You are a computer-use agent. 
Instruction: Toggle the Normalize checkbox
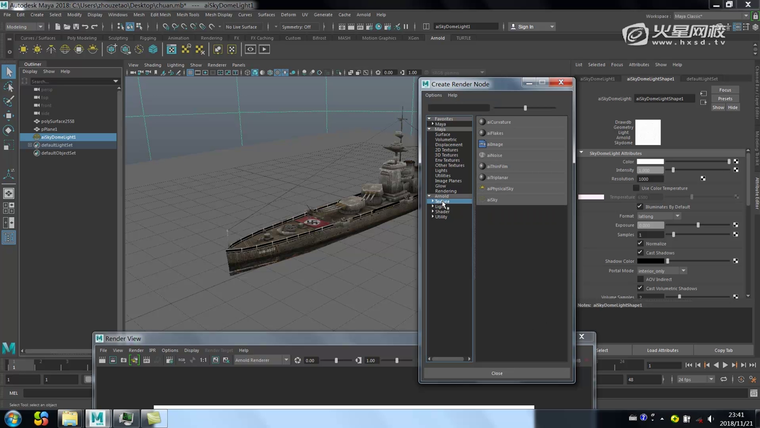click(x=641, y=243)
